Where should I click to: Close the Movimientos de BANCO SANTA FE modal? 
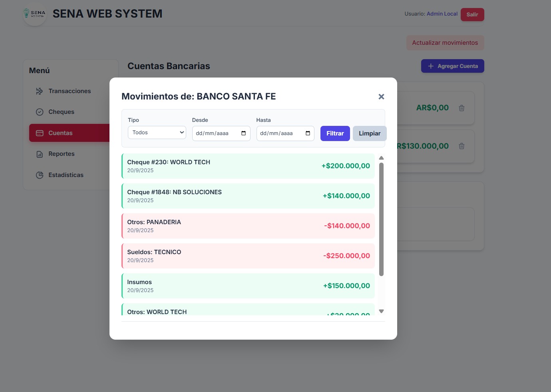381,96
